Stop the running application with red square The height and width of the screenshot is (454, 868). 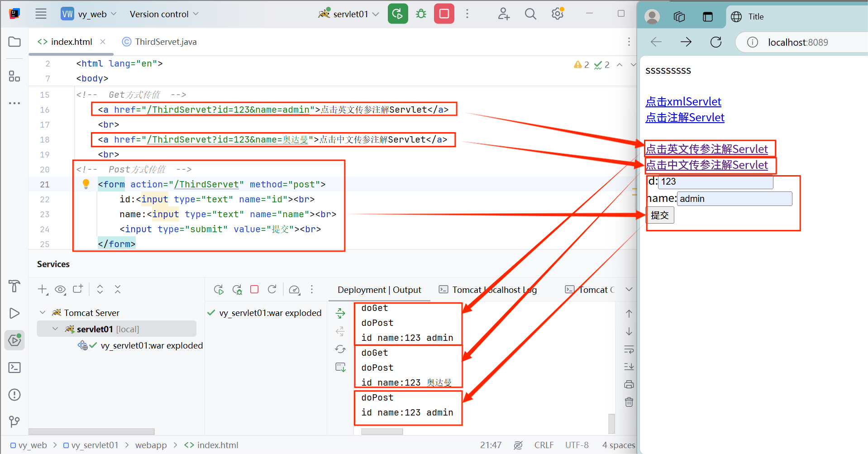coord(444,14)
